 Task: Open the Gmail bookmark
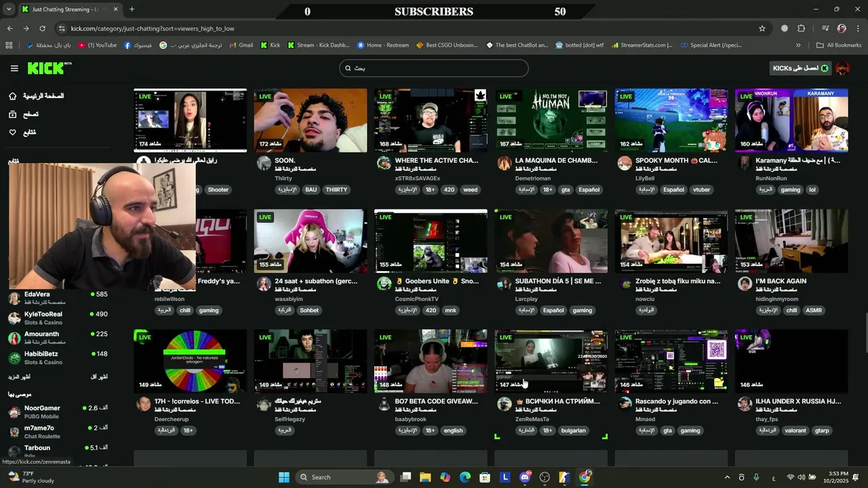tap(241, 45)
